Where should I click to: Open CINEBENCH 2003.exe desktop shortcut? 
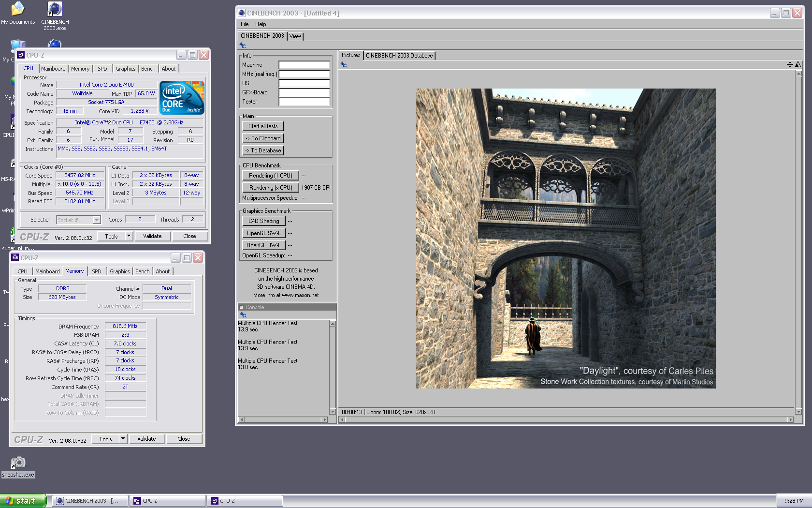[55, 15]
